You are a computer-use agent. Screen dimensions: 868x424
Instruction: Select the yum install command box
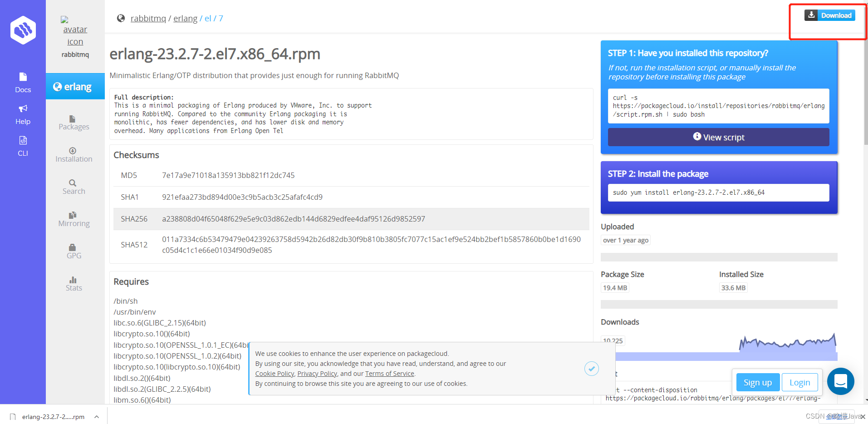tap(719, 192)
